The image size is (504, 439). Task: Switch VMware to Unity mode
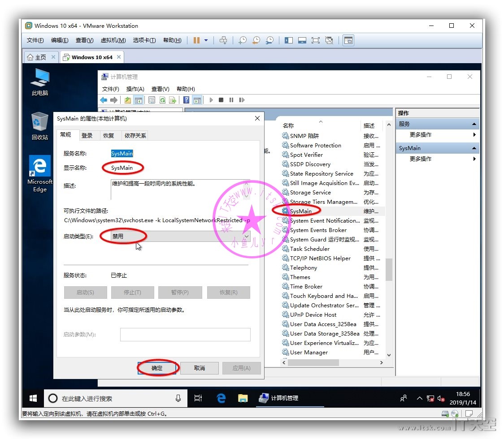click(x=329, y=40)
